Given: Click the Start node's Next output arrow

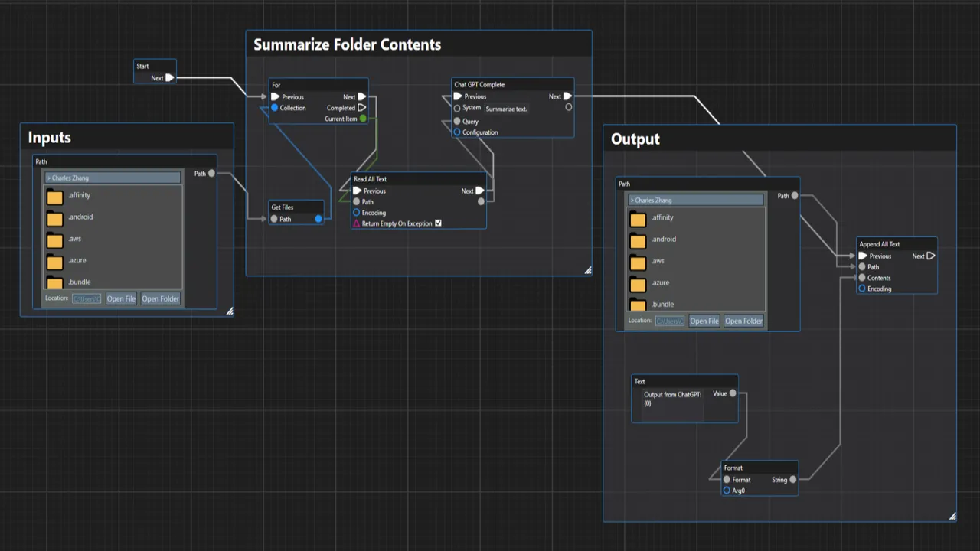Looking at the screenshot, I should pyautogui.click(x=170, y=78).
